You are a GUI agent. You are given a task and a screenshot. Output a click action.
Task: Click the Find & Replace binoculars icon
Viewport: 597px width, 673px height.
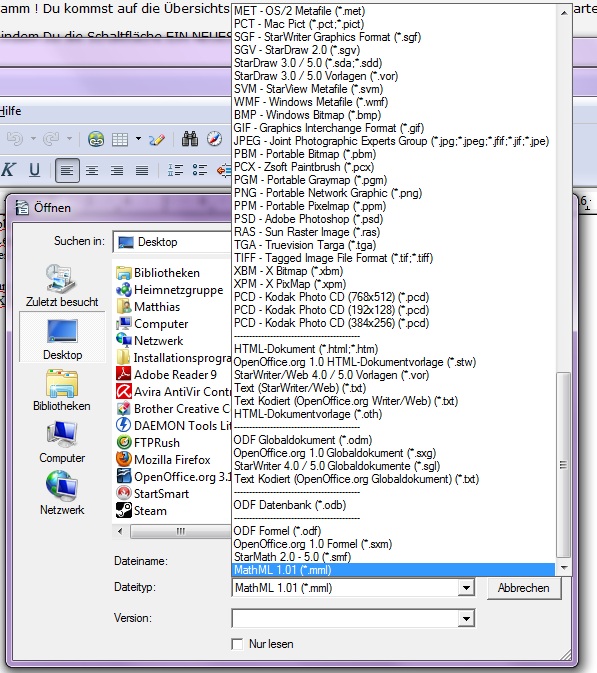190,139
